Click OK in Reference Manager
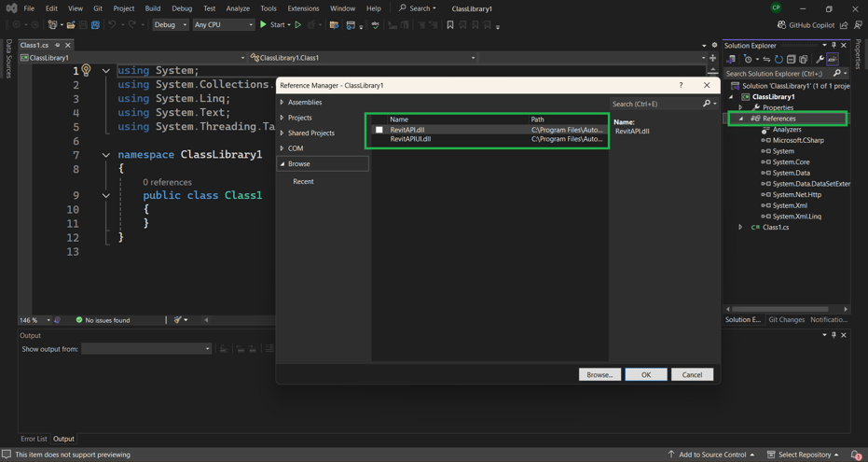Viewport: 868px width, 462px height. 646,374
